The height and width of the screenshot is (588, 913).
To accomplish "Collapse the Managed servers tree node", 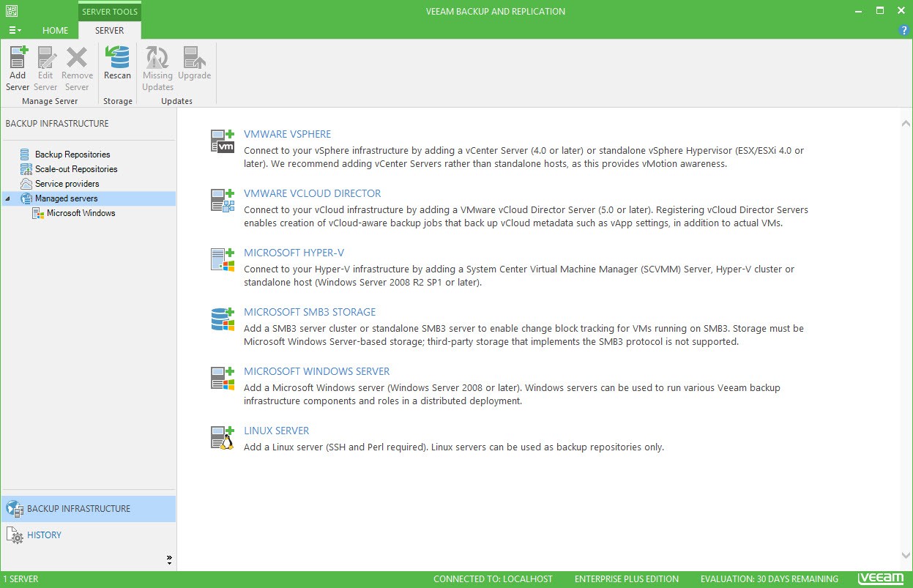I will pyautogui.click(x=8, y=198).
